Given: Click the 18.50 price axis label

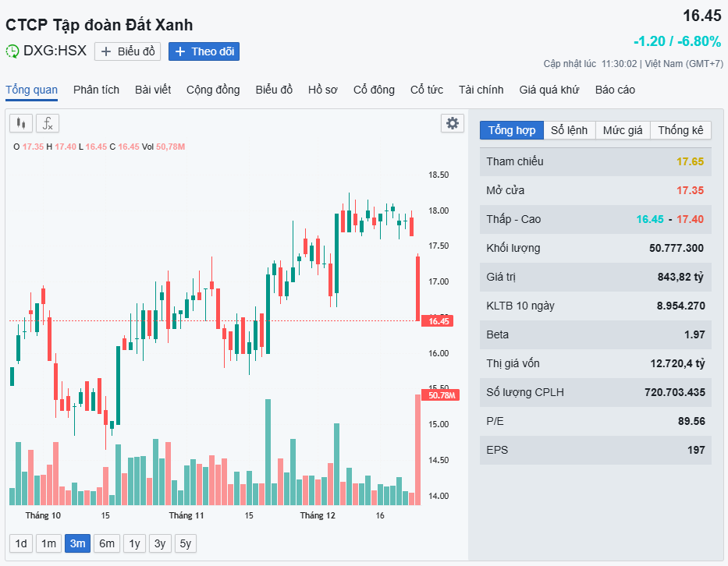Looking at the screenshot, I should point(439,175).
